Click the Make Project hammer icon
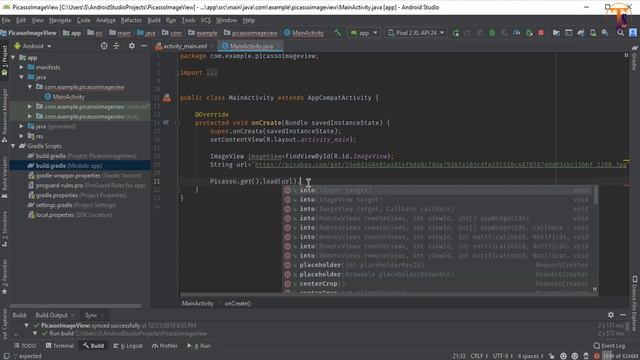 (x=338, y=33)
